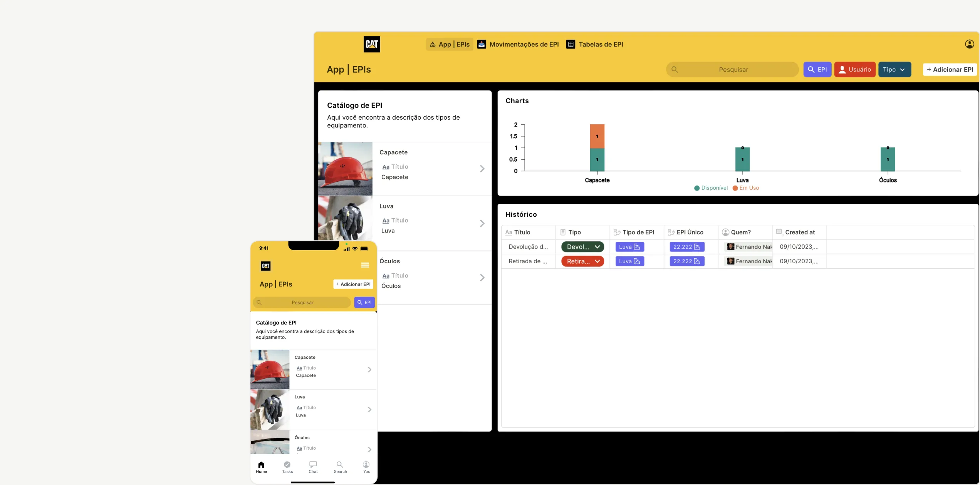Viewport: 980px width, 485px height.
Task: Click the purple EPI search button
Action: (817, 69)
